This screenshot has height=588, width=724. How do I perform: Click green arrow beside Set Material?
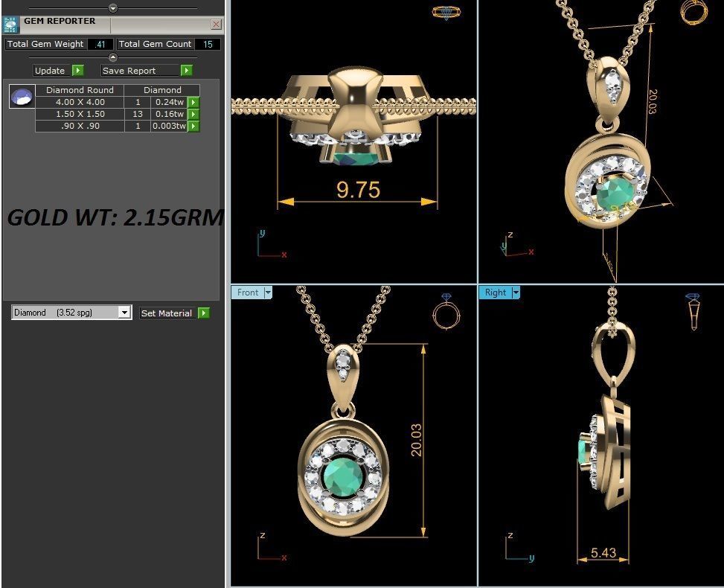coord(204,313)
